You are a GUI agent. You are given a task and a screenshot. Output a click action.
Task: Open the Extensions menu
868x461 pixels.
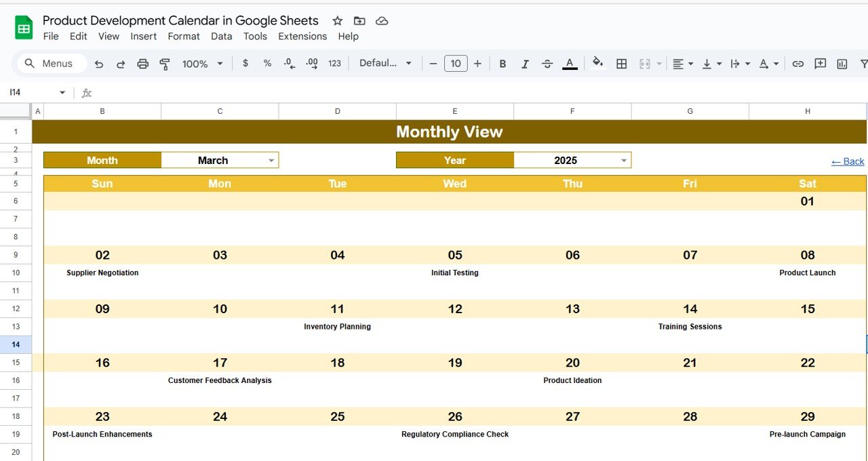click(x=302, y=37)
